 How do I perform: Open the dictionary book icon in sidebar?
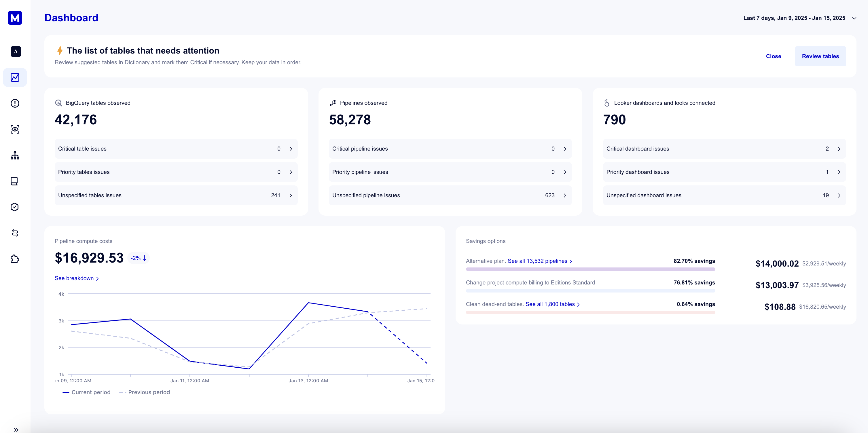[x=15, y=181]
